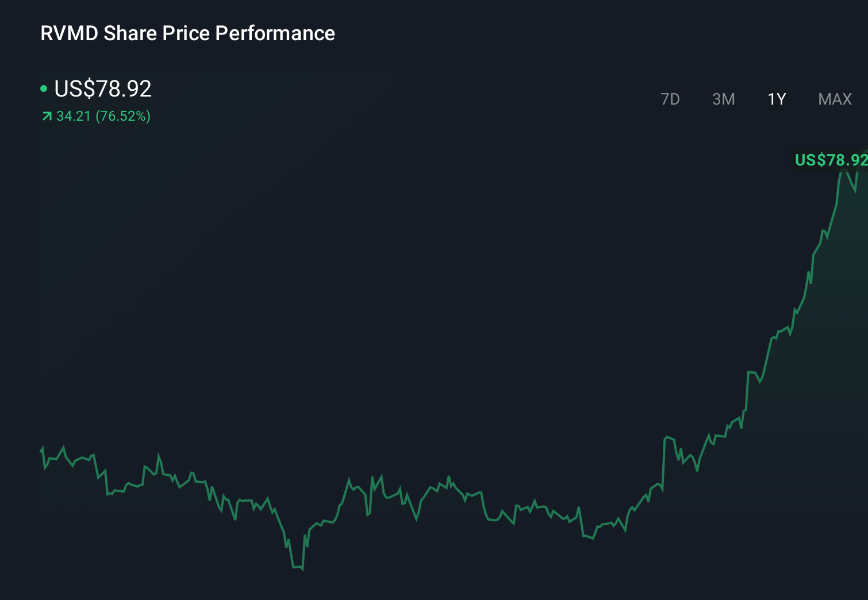
Task: Click the active 1Y time range
Action: pos(776,99)
